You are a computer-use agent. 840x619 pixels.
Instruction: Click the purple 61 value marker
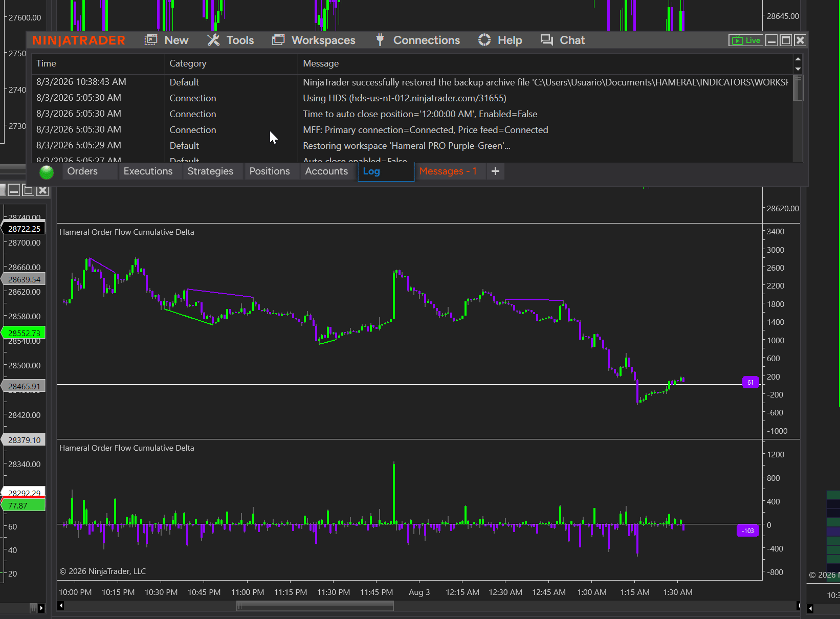[x=750, y=383]
